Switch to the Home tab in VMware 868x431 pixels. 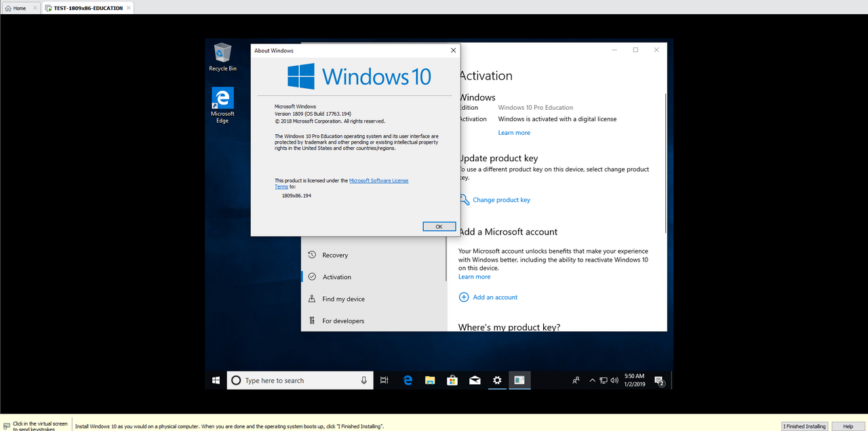(20, 8)
